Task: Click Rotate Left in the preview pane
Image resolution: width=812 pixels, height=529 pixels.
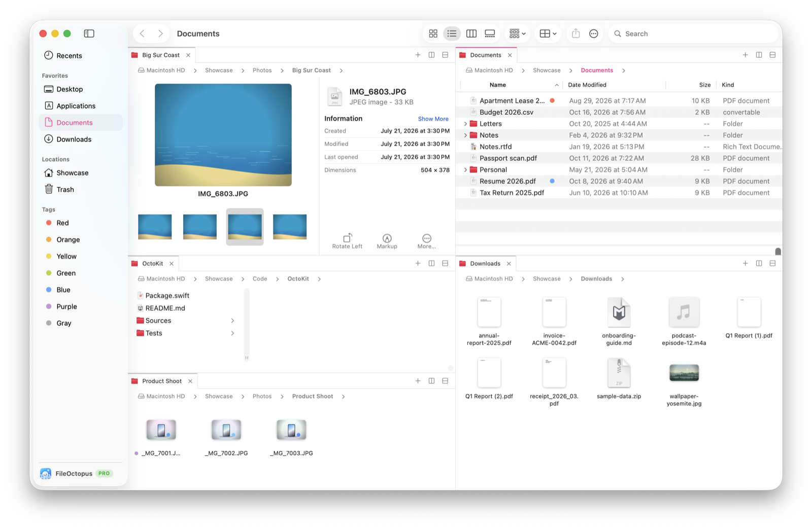Action: coord(347,241)
